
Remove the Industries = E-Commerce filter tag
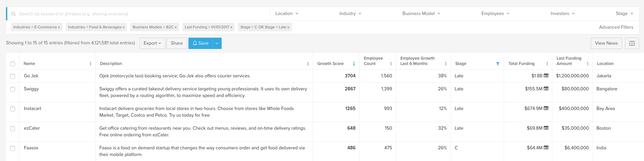coord(59,27)
